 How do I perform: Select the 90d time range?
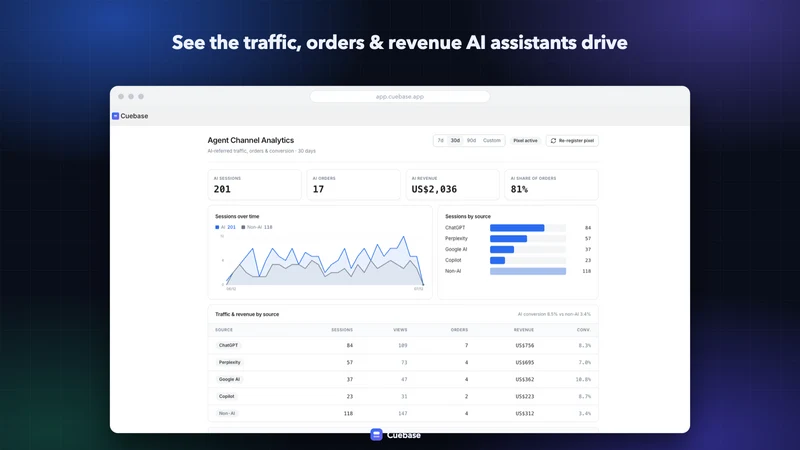click(x=471, y=140)
